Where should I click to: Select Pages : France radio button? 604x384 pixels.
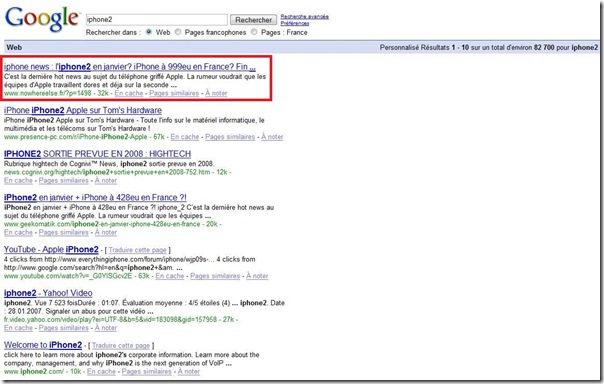coord(254,32)
